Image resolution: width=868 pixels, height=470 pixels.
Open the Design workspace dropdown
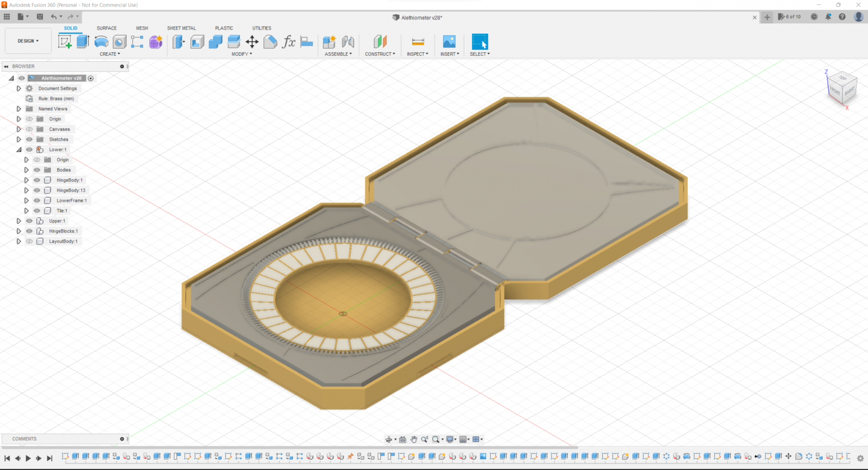(x=28, y=41)
